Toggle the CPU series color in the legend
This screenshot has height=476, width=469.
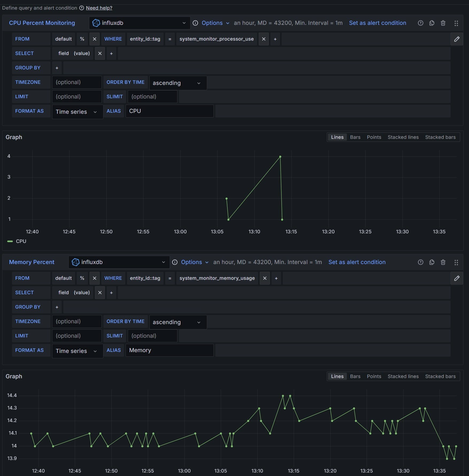tap(10, 241)
